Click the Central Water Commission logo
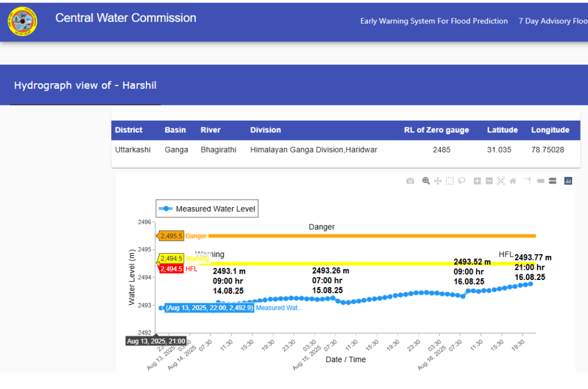Screen dimensions: 588x389 (22, 21)
